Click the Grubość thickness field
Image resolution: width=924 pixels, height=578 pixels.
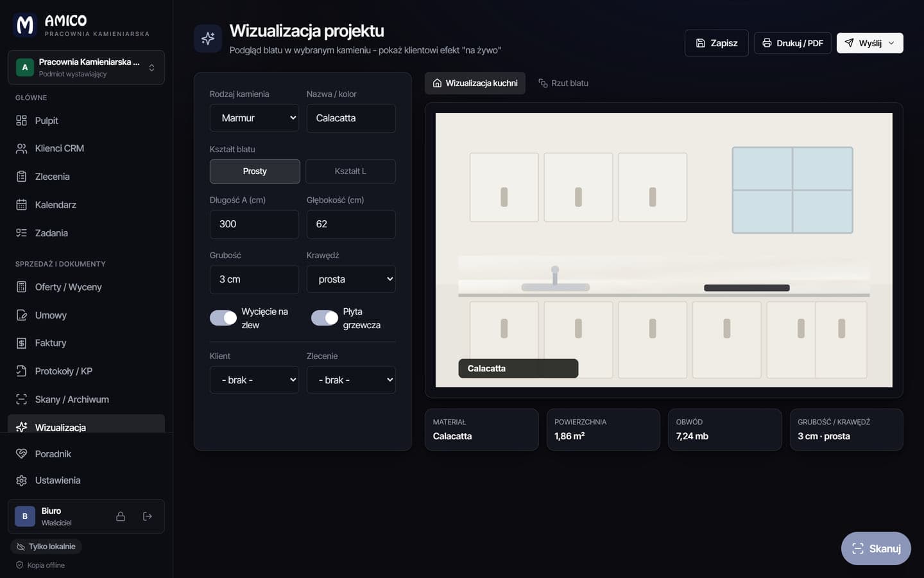tap(254, 279)
